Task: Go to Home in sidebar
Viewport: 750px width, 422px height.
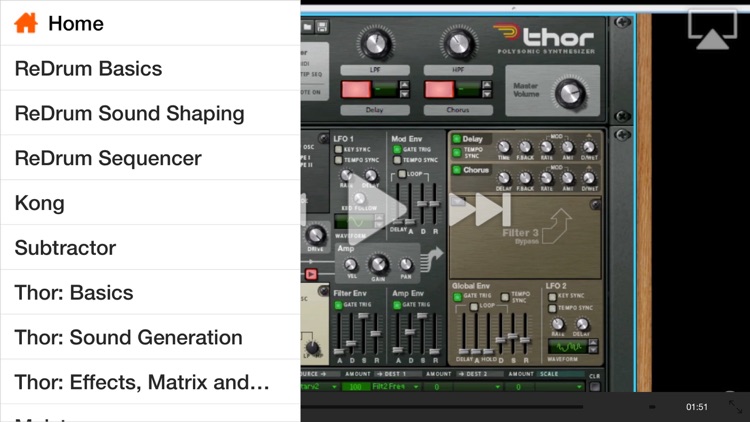Action: click(x=150, y=23)
